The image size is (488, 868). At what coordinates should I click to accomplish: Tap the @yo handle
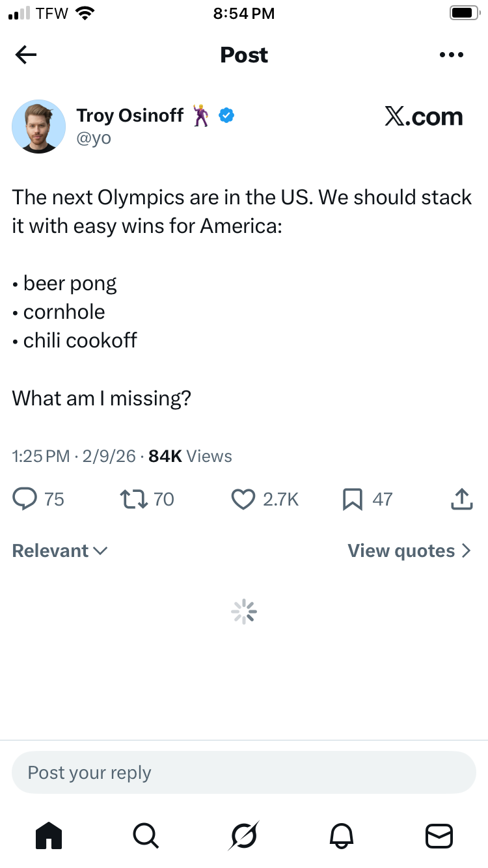[x=94, y=138]
